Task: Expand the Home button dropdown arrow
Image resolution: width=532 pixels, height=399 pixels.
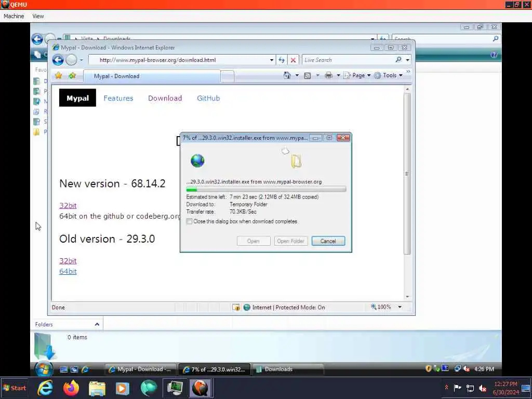Action: click(297, 75)
